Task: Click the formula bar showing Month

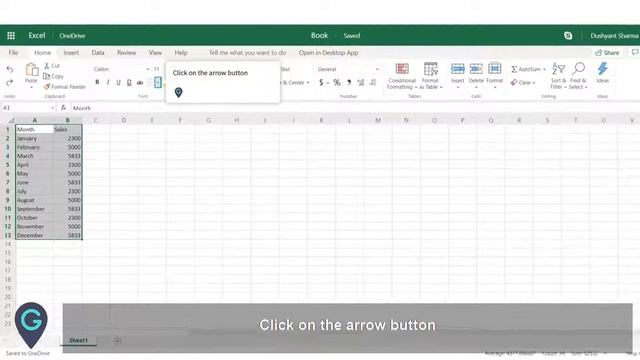Action: [x=354, y=108]
